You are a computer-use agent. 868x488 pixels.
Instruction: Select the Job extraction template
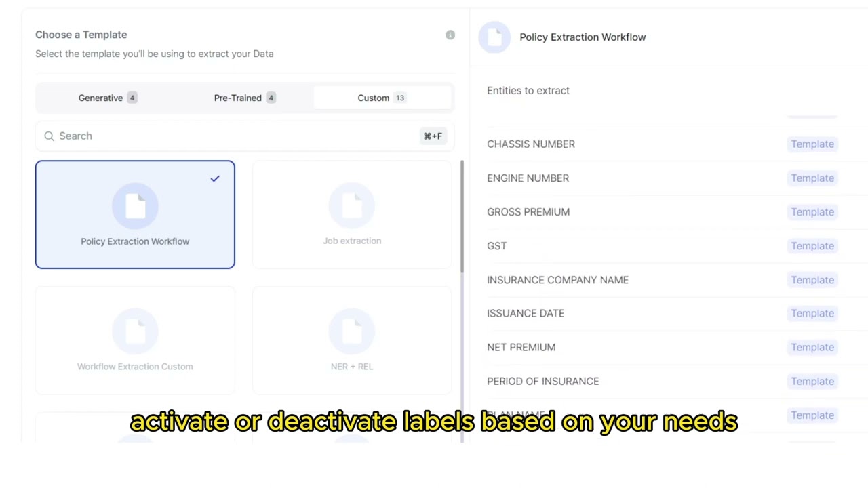point(352,215)
